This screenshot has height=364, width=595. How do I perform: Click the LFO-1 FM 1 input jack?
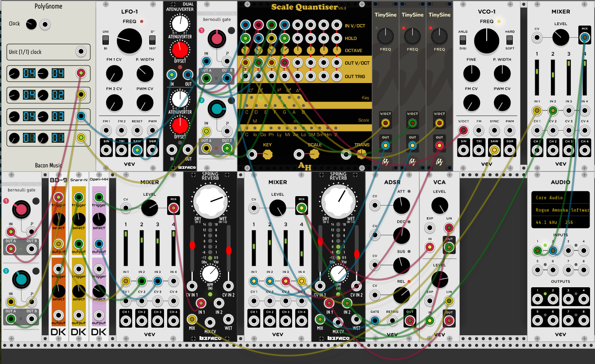pyautogui.click(x=107, y=131)
